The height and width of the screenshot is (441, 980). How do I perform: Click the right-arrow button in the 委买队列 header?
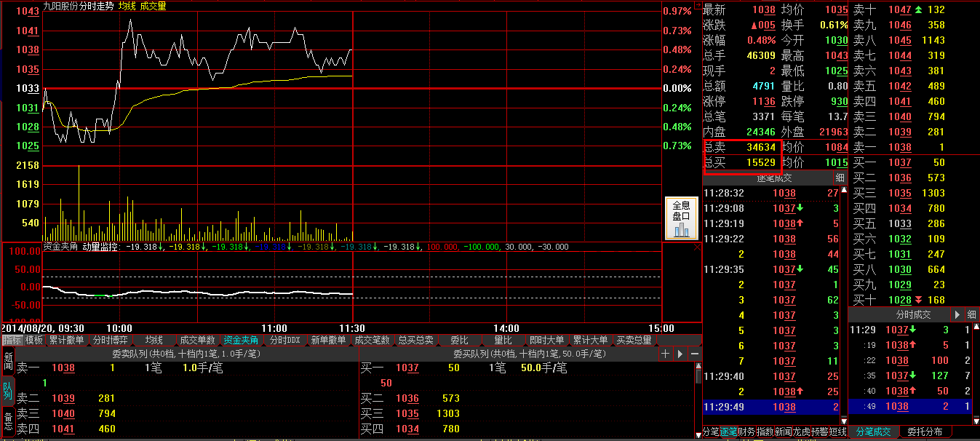(680, 354)
